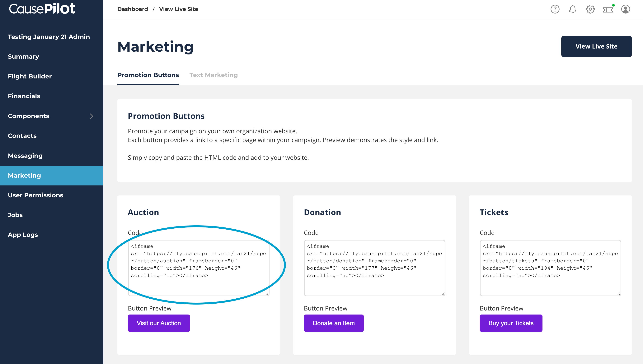The width and height of the screenshot is (643, 364).
Task: Focus the Auction iframe code textarea
Action: click(x=199, y=268)
